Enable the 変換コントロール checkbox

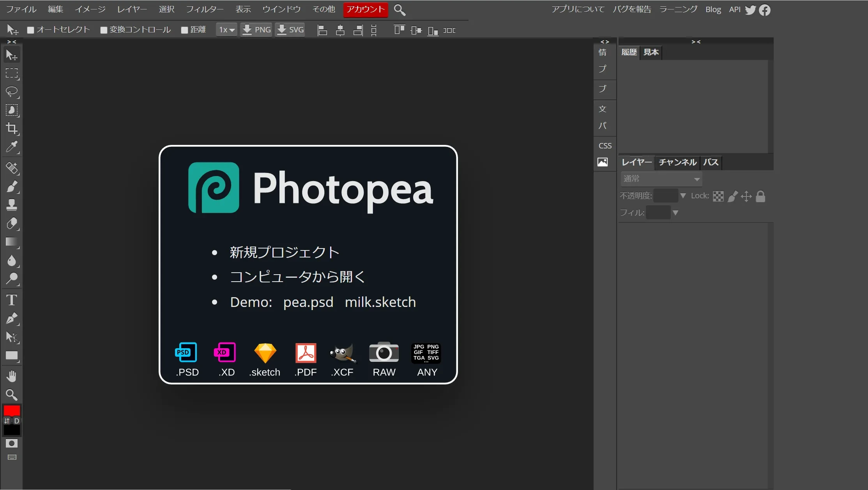pos(104,30)
